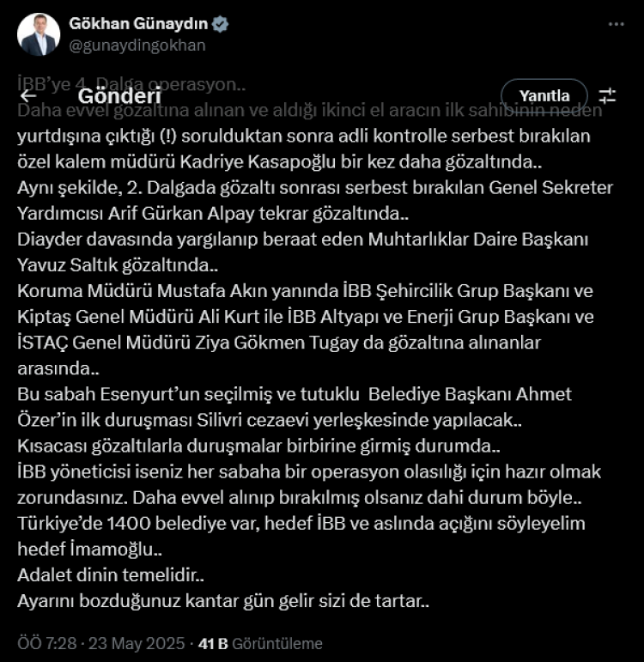Open Gökhan Günaydın's profile picture

(x=39, y=34)
